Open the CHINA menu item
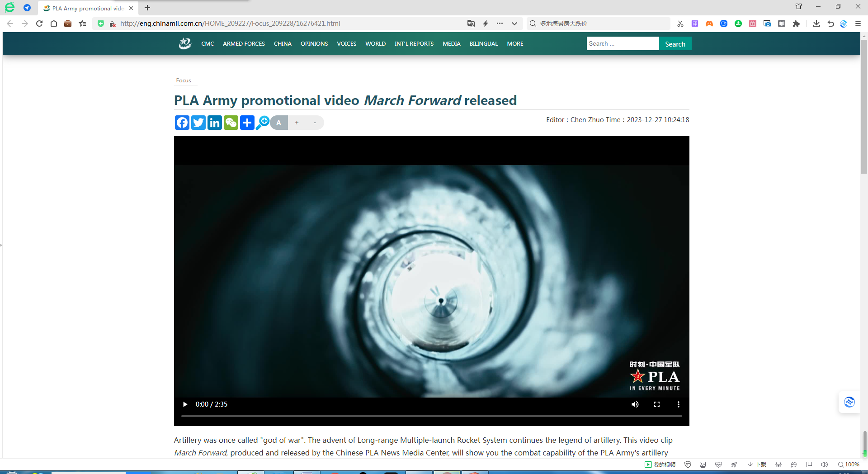Viewport: 868px width, 474px height. coord(283,44)
